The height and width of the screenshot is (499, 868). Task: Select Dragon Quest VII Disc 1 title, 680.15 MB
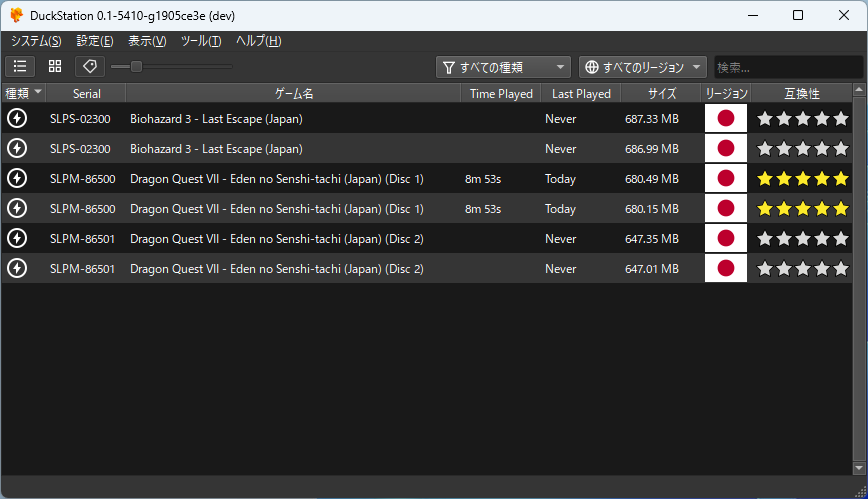[x=277, y=208]
